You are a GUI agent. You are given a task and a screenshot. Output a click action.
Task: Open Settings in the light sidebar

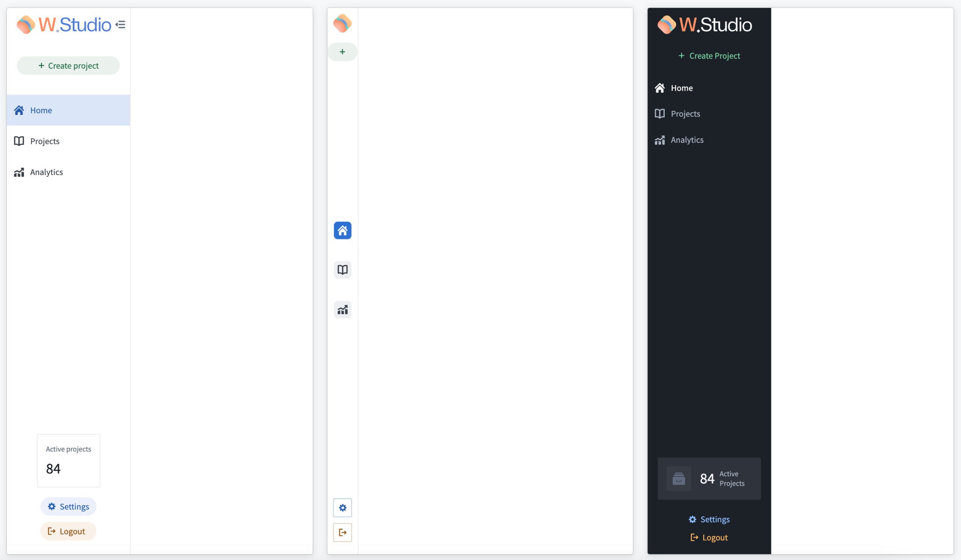click(x=68, y=506)
